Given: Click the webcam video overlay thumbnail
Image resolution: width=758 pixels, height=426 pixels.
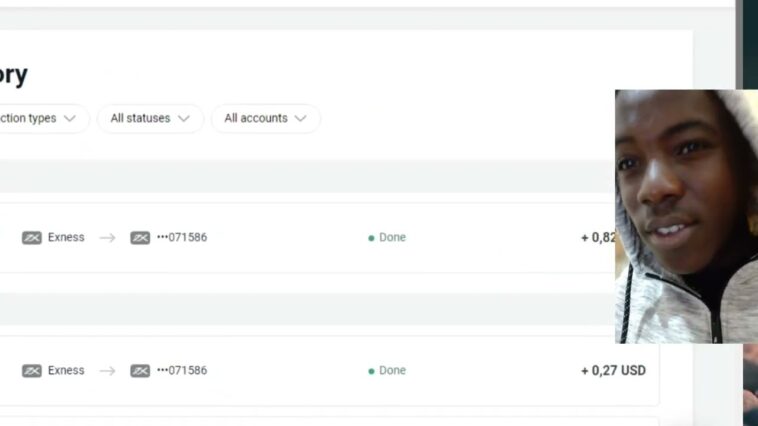Looking at the screenshot, I should point(686,217).
